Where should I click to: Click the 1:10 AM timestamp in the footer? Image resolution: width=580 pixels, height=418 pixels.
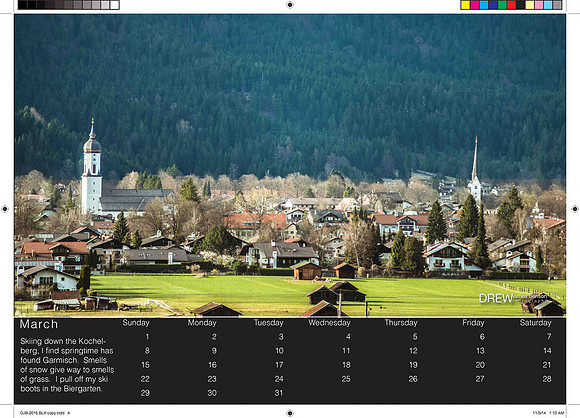557,413
